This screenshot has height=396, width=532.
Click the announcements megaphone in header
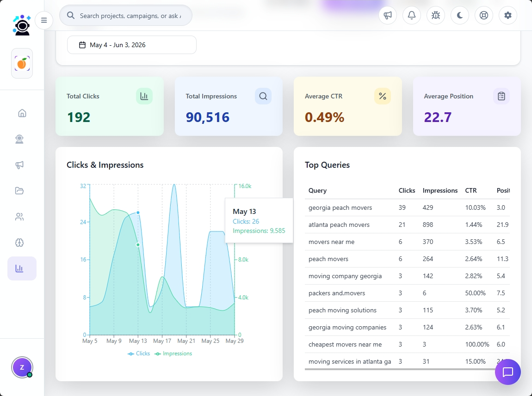pyautogui.click(x=388, y=15)
